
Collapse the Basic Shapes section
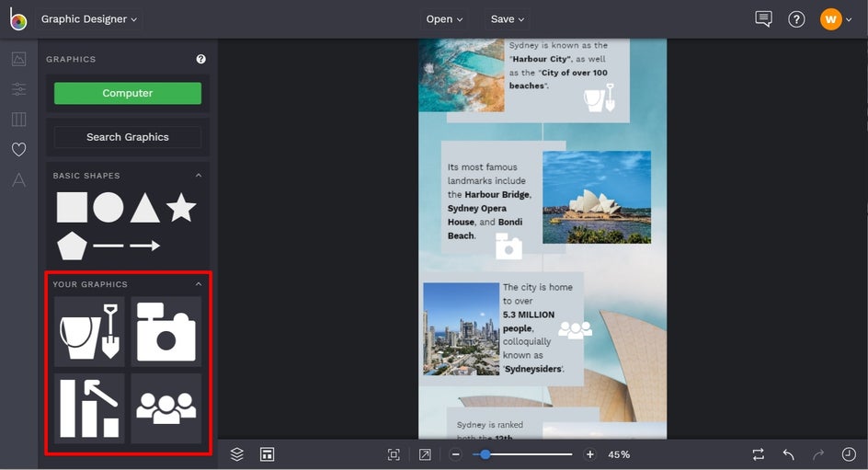199,175
